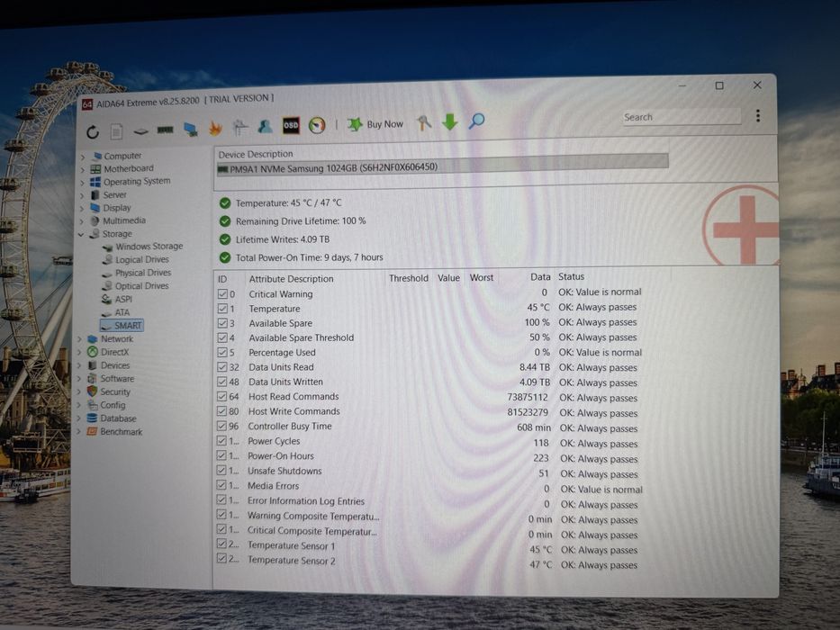Click the Data Units Written row
The width and height of the screenshot is (840, 630).
click(x=429, y=382)
